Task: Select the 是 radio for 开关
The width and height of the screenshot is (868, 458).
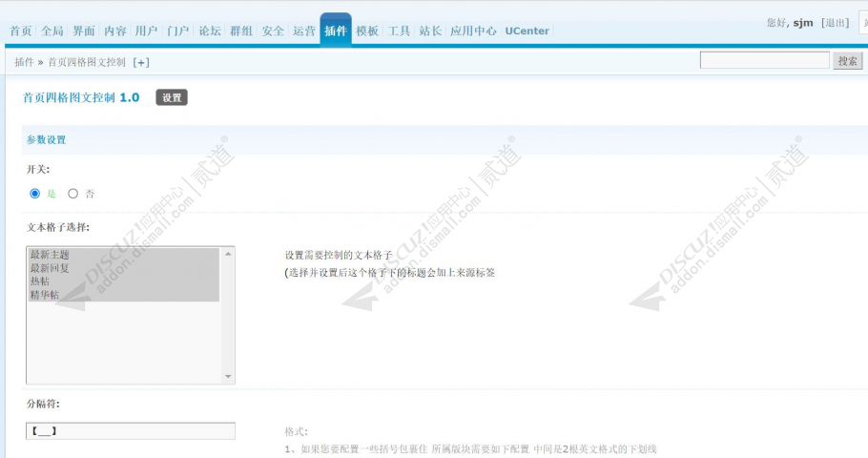Action: point(35,194)
